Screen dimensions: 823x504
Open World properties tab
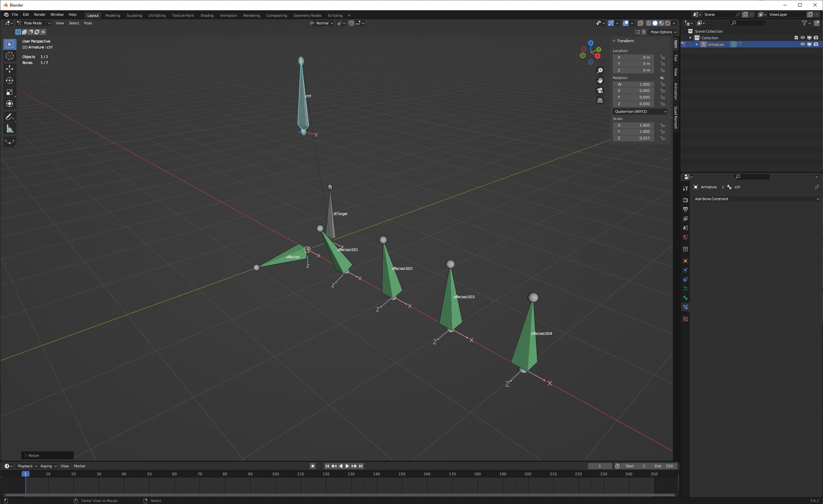pyautogui.click(x=685, y=237)
